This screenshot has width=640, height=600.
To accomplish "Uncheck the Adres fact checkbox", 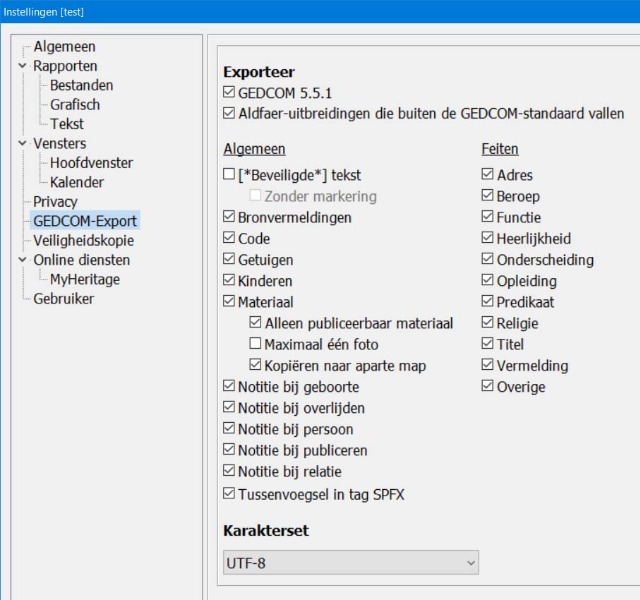I will click(488, 176).
